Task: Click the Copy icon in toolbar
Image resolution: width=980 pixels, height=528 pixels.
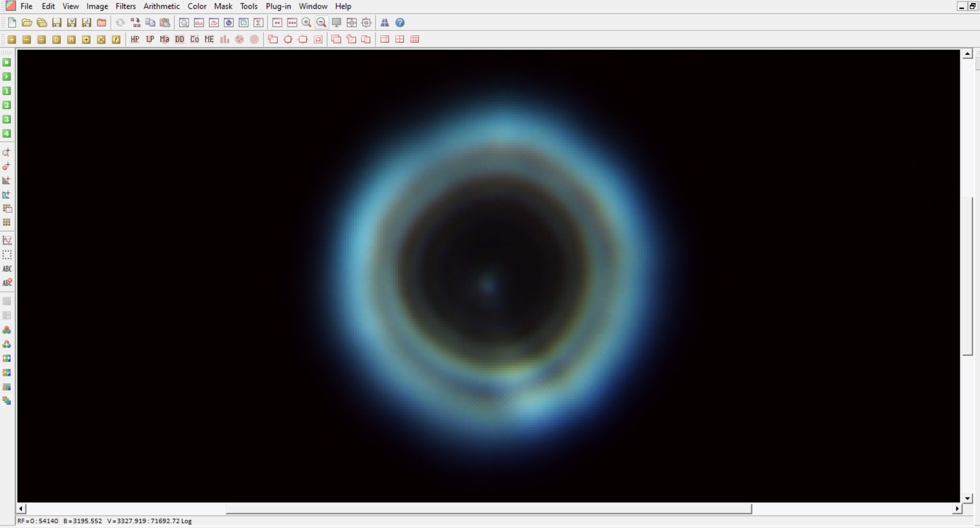Action: (150, 23)
